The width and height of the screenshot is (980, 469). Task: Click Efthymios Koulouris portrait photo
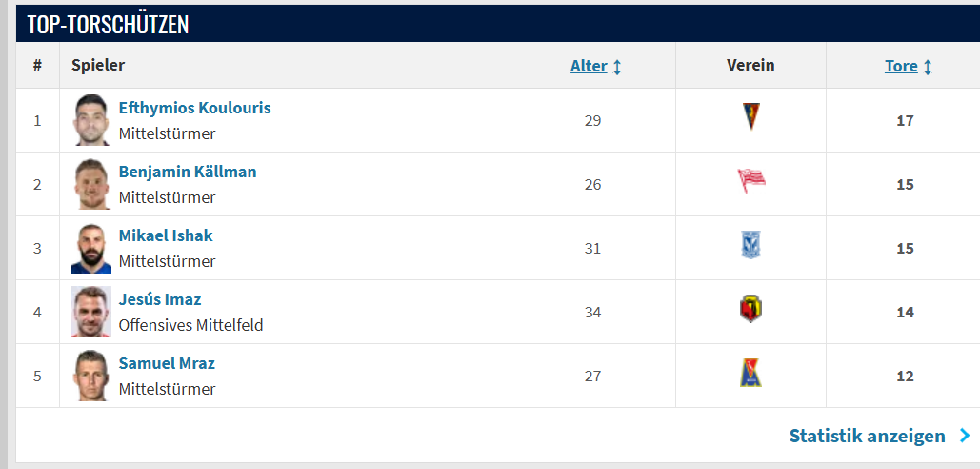pos(91,120)
